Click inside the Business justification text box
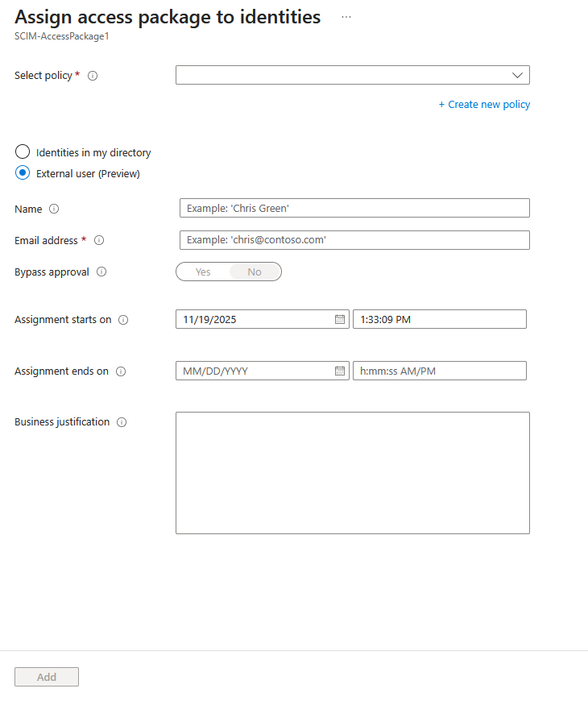The height and width of the screenshot is (701, 588). pos(352,472)
